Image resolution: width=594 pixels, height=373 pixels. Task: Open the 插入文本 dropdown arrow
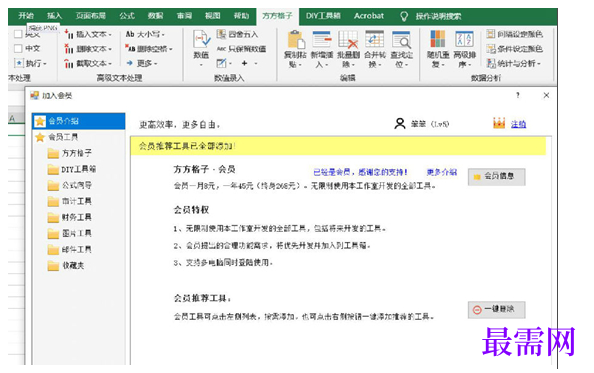point(110,35)
